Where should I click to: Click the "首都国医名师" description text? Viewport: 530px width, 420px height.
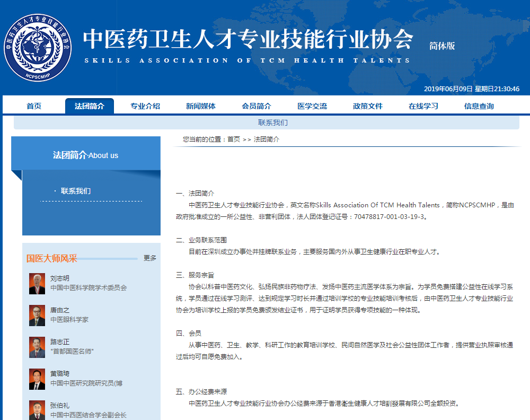(x=72, y=352)
